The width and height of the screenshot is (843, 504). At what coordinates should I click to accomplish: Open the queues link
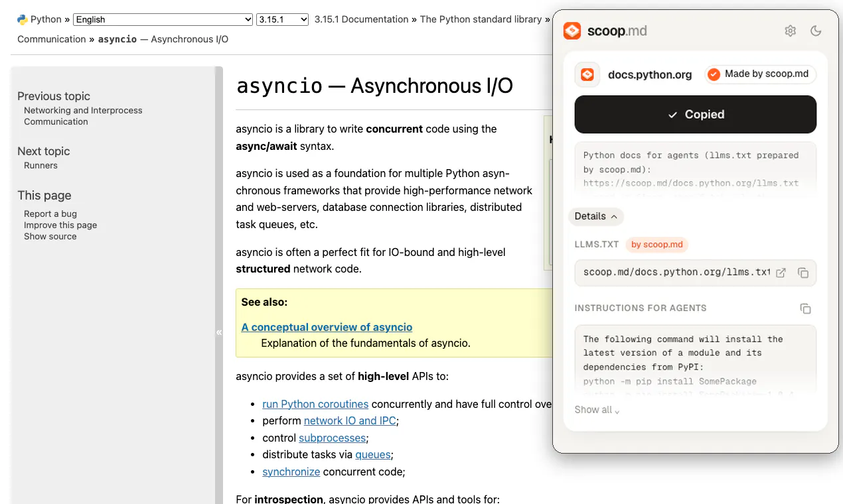373,454
